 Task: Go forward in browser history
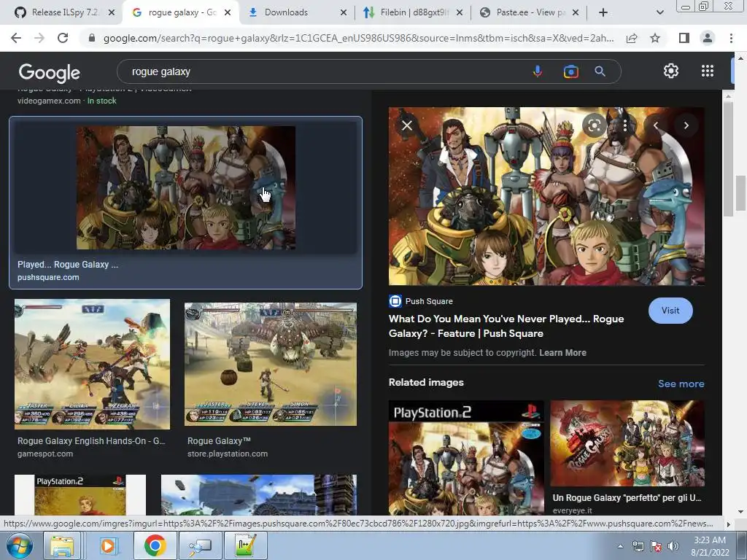(x=39, y=38)
